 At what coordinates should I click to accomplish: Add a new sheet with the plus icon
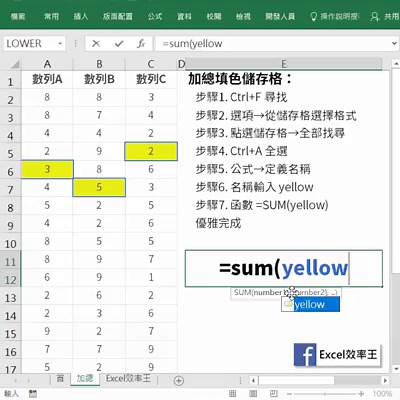(x=179, y=381)
